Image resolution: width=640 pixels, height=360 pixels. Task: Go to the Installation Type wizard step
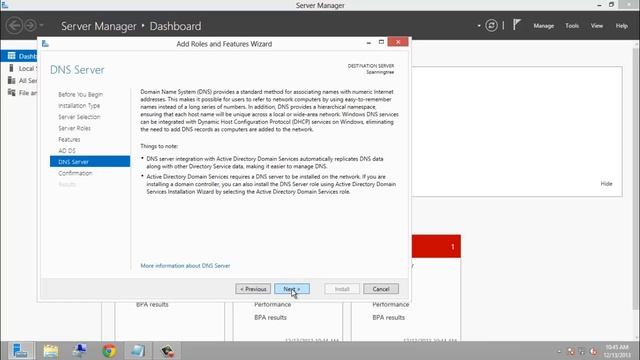point(79,105)
